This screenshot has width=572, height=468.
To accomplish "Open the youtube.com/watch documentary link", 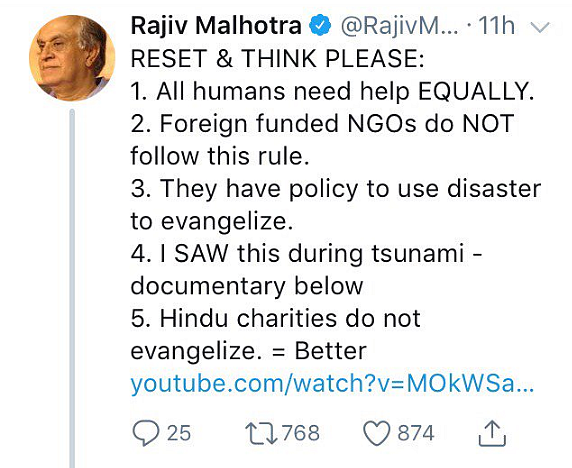I will click(x=332, y=384).
